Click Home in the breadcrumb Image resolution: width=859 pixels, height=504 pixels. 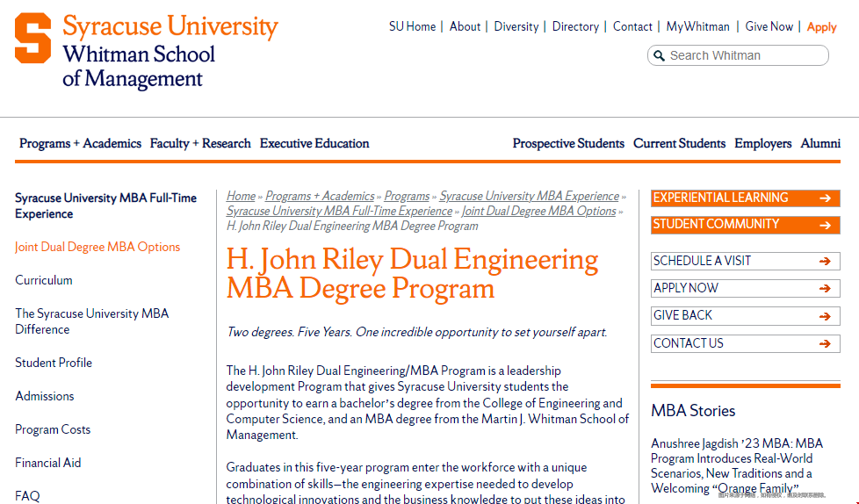pyautogui.click(x=241, y=196)
